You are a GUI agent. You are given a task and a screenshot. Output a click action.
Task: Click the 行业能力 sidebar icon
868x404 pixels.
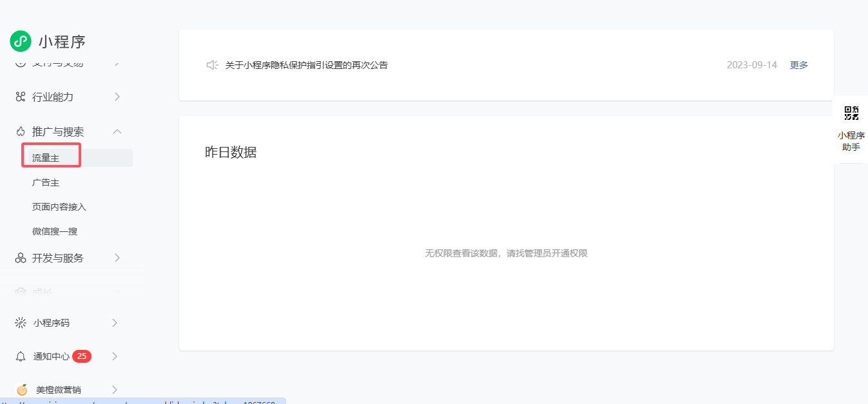pyautogui.click(x=21, y=97)
